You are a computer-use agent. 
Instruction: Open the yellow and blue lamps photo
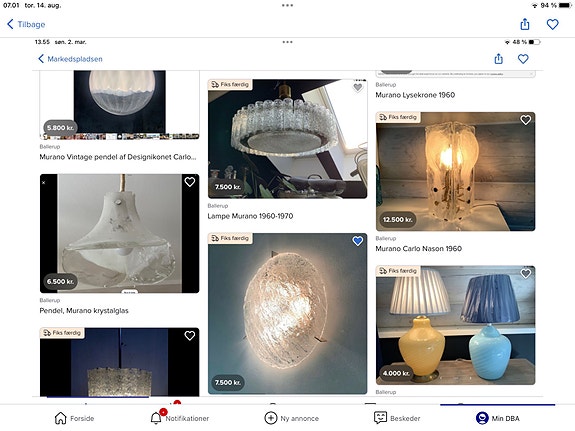pos(455,325)
